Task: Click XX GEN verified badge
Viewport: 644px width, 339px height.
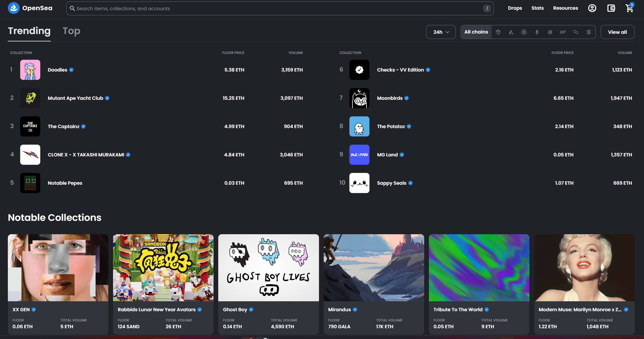Action: 33,309
